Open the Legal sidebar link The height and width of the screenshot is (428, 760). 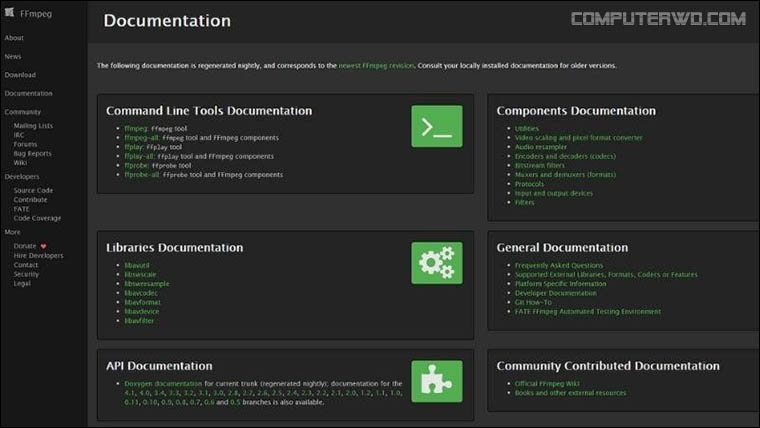coord(22,283)
